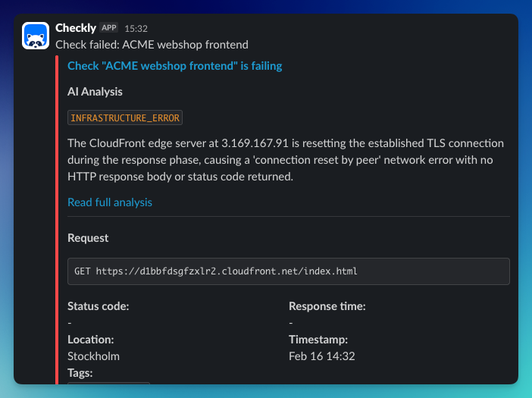The width and height of the screenshot is (532, 398).
Task: Click the Read full analysis link
Action: click(x=110, y=202)
